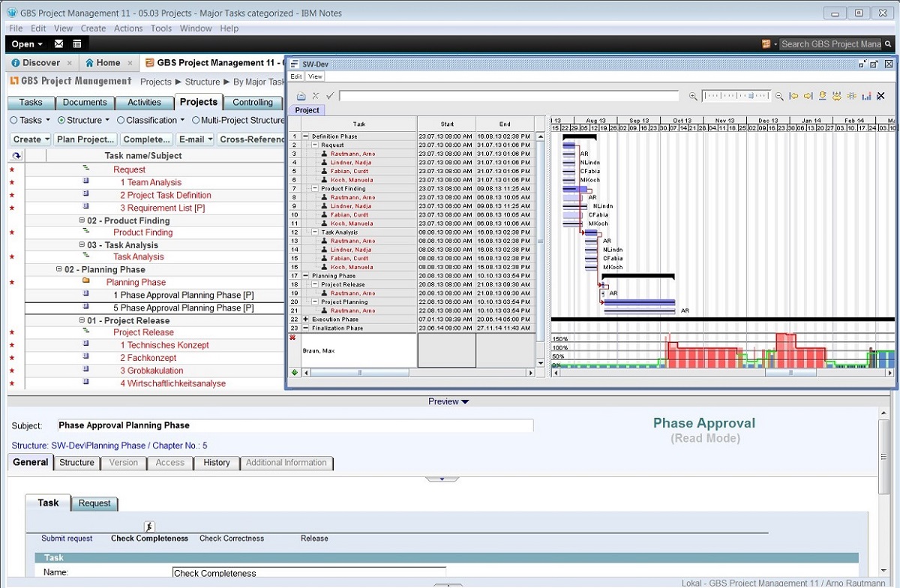Select the Structure radio button
This screenshot has height=588, width=900.
click(61, 120)
